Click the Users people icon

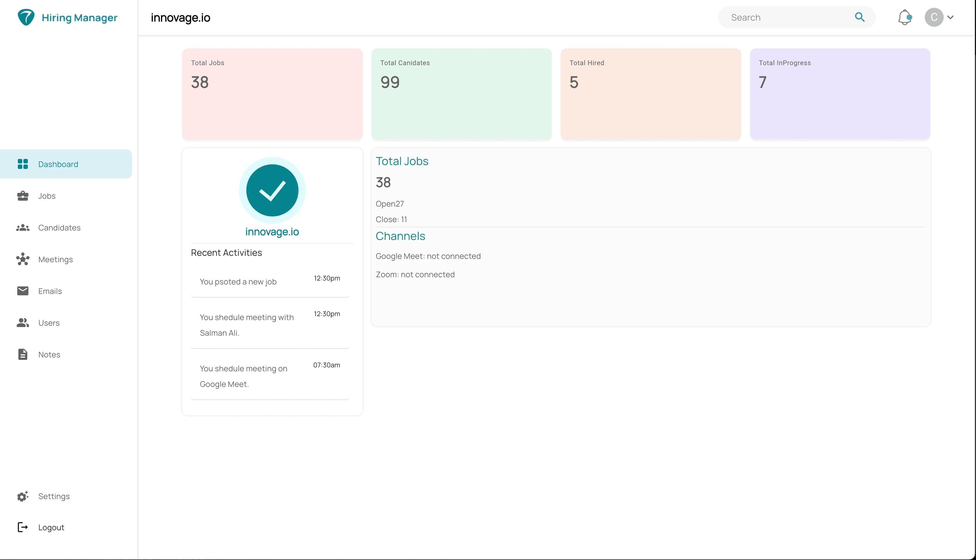click(23, 323)
